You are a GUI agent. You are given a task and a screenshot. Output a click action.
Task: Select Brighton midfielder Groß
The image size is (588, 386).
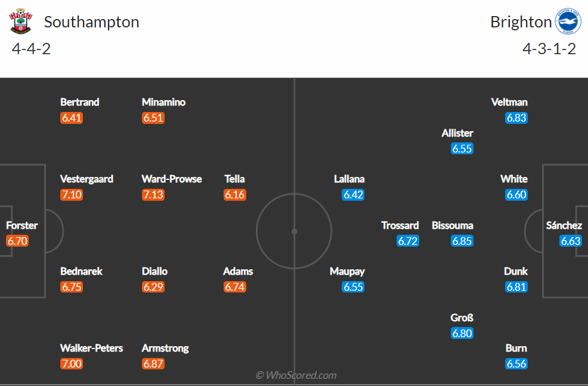click(x=462, y=317)
